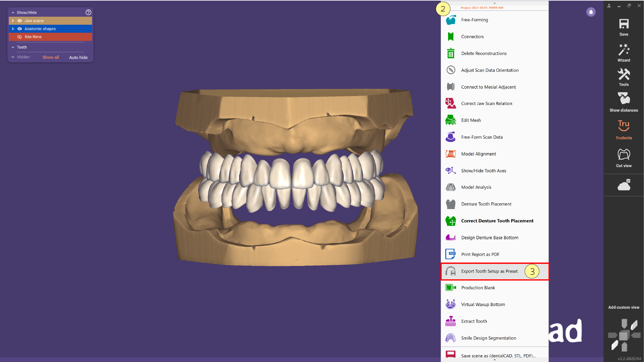Choose Correct Denture Tooth Placement entry

pyautogui.click(x=494, y=221)
